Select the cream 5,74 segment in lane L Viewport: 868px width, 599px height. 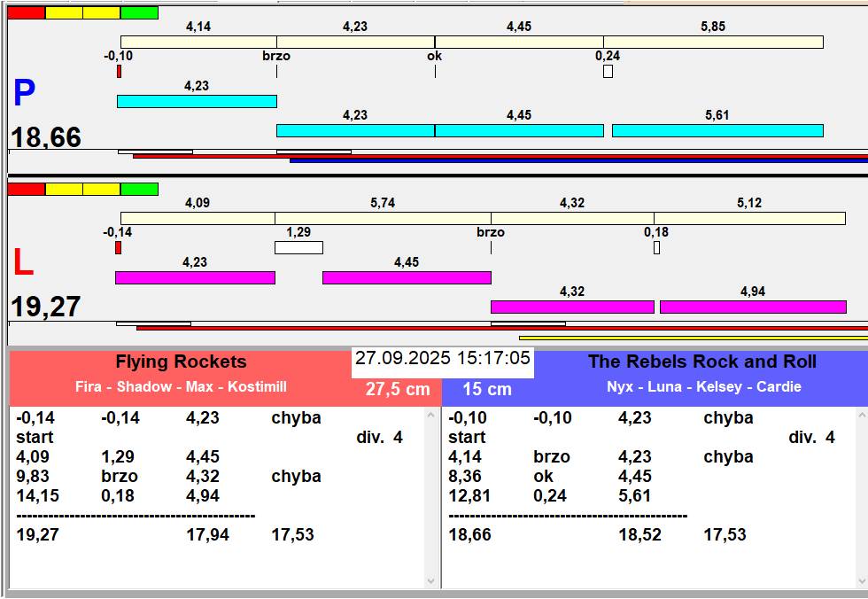[x=383, y=218]
